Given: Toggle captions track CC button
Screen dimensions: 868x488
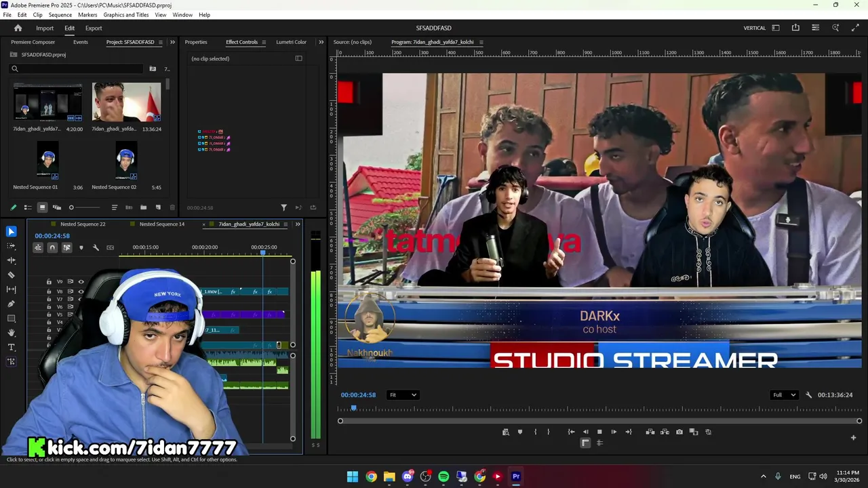Looking at the screenshot, I should coord(111,247).
